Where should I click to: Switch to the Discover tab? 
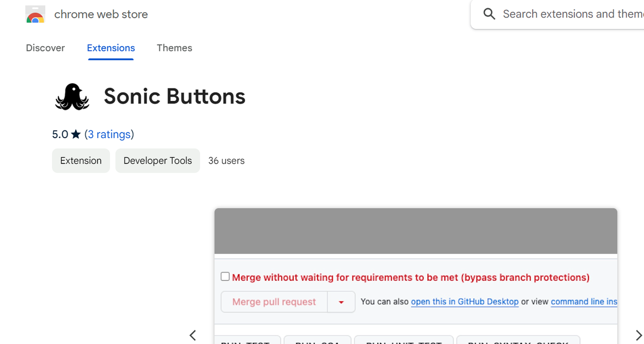45,48
